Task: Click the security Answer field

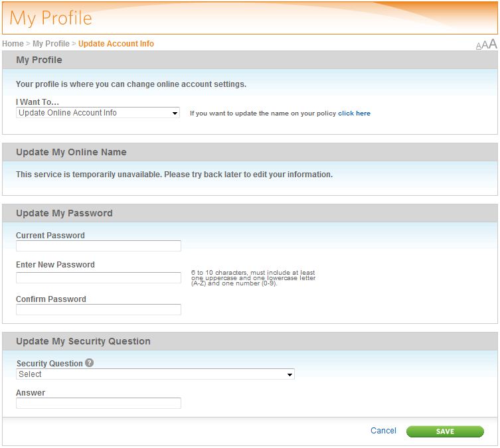Action: (98, 403)
